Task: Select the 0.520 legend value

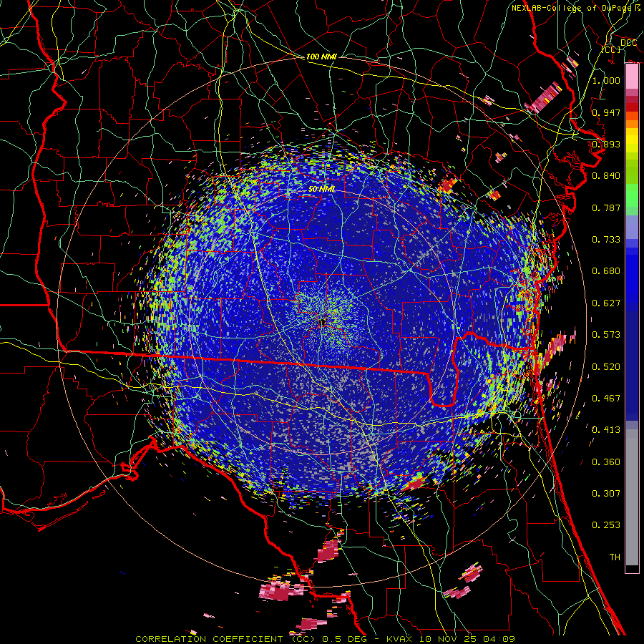Action: 606,367
